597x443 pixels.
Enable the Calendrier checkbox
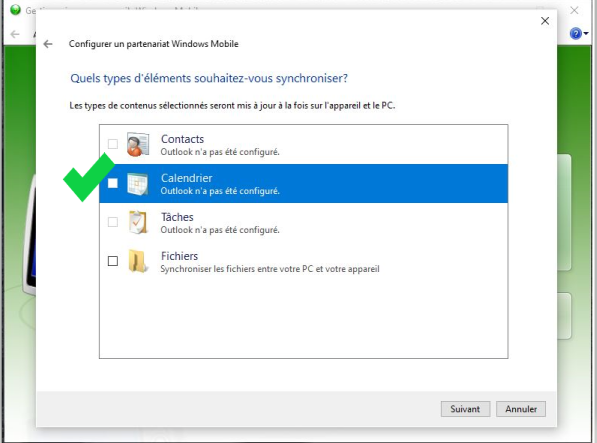[x=113, y=183]
